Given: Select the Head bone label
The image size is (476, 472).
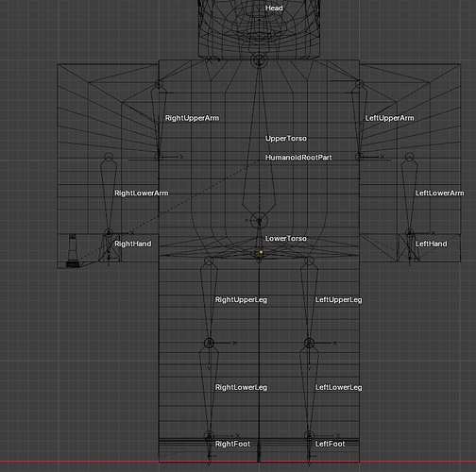Looking at the screenshot, I should point(274,8).
